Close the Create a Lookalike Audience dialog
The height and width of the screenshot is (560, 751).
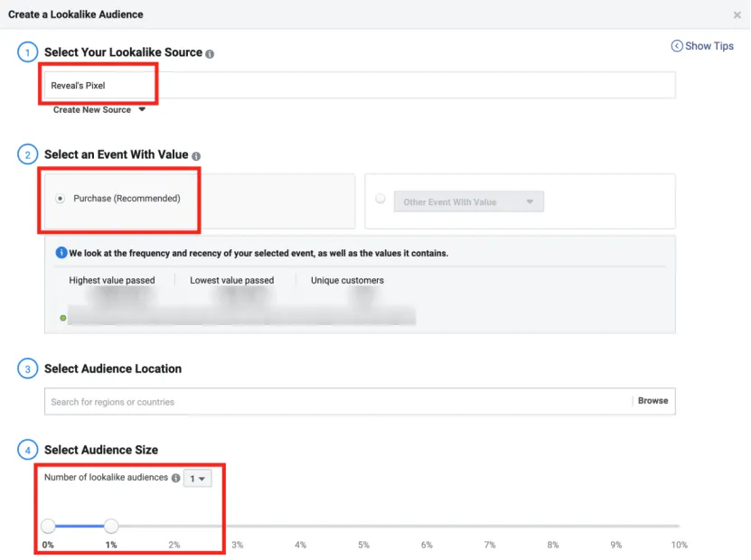[x=737, y=15]
